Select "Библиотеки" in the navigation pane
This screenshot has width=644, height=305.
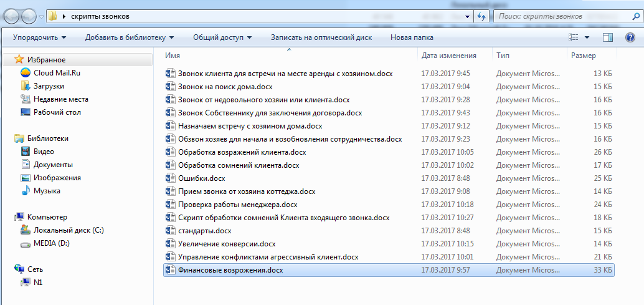pyautogui.click(x=47, y=138)
